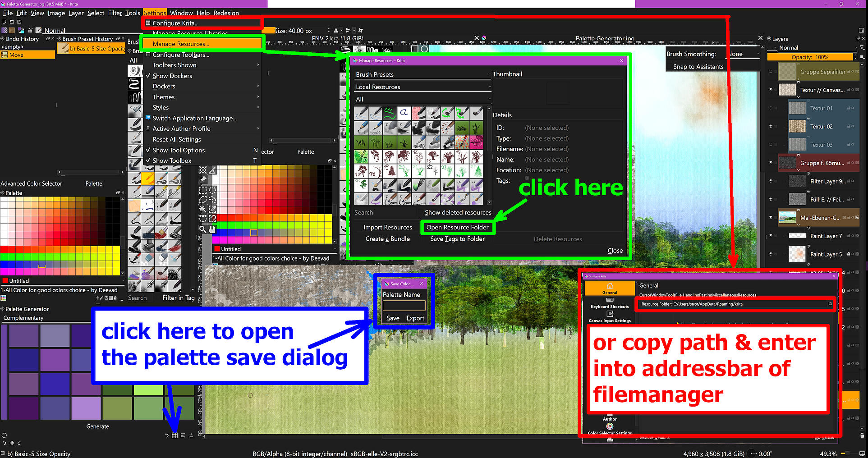This screenshot has width=868, height=458.
Task: Open Keyboard Shortcuts in Configure Krita
Action: coord(610,303)
